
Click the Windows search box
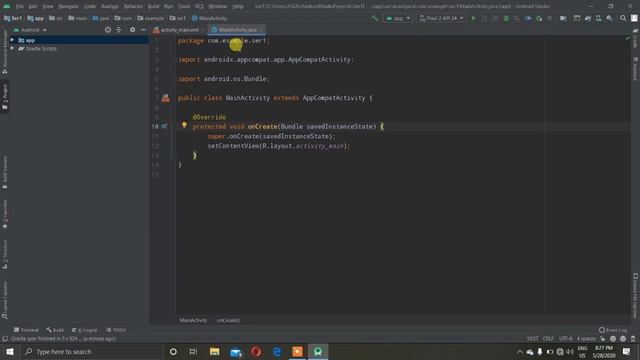(92, 351)
